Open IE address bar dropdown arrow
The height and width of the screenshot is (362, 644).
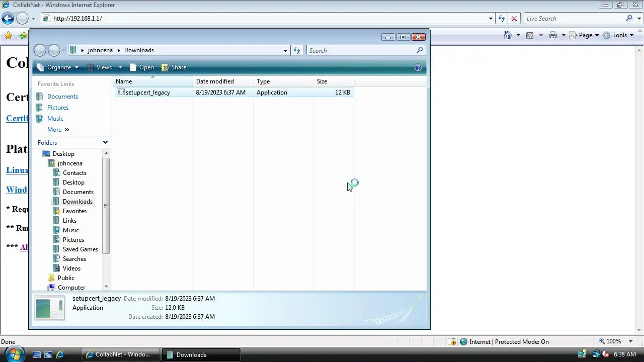(491, 19)
